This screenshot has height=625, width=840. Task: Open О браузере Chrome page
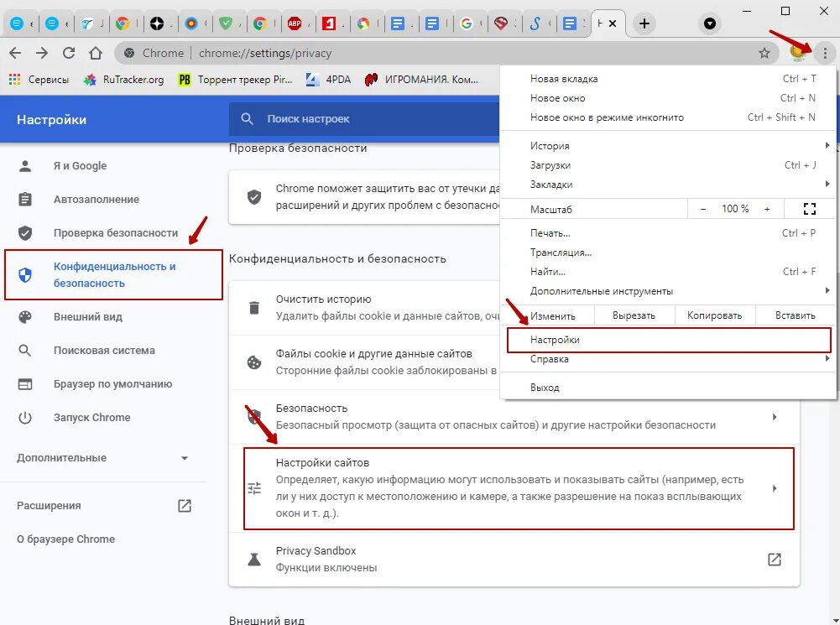click(x=65, y=539)
